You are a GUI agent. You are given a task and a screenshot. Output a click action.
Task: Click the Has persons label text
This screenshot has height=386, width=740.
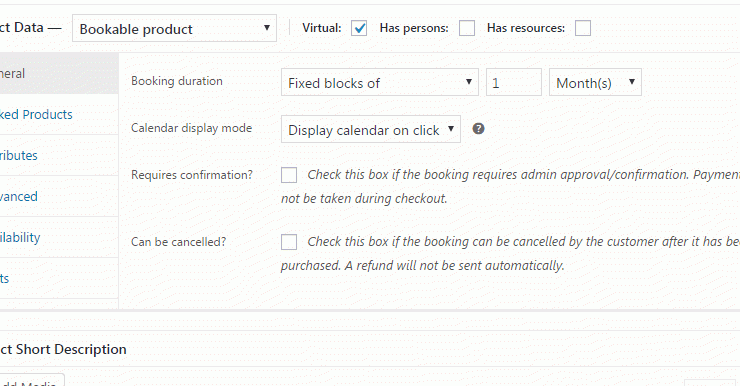click(x=414, y=28)
